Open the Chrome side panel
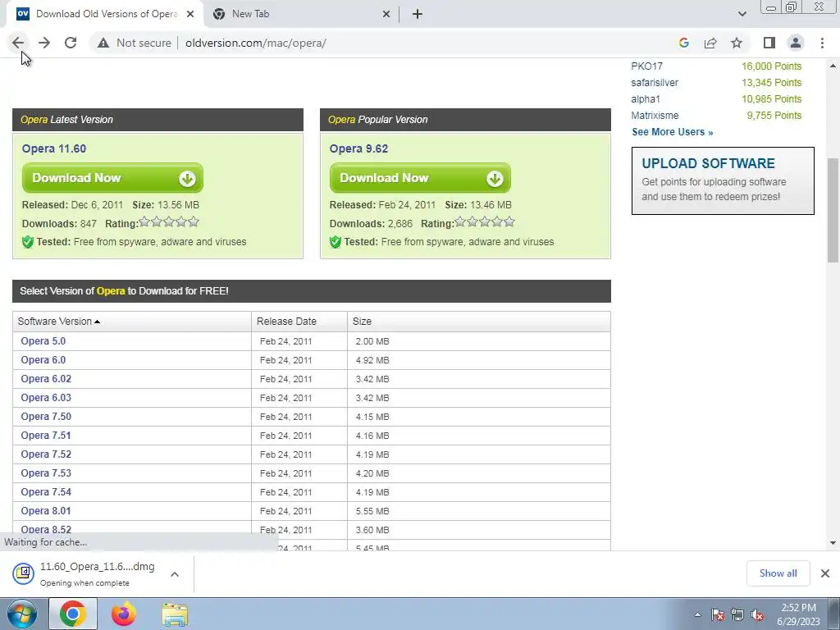Screen dimensions: 840x630 tap(769, 43)
